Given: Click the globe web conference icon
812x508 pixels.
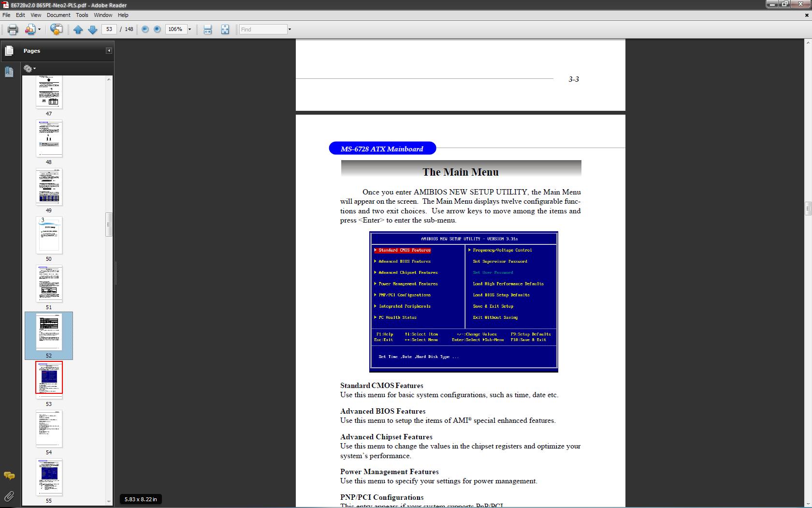Looking at the screenshot, I should (x=56, y=30).
